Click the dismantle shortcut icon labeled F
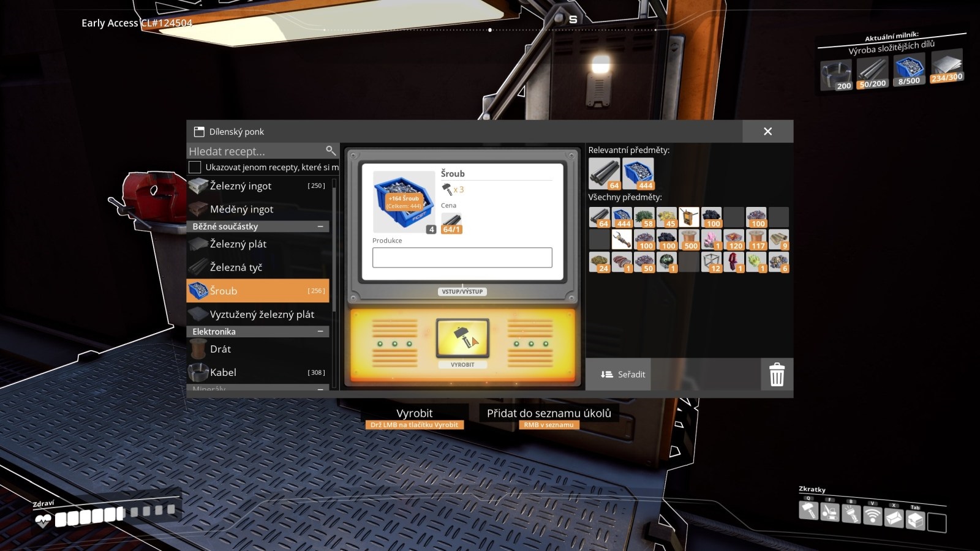 coord(829,512)
